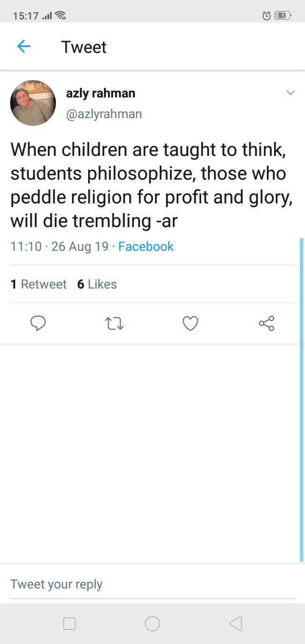The height and width of the screenshot is (644, 305).
Task: Tap the retweet arrows icon
Action: 114,324
